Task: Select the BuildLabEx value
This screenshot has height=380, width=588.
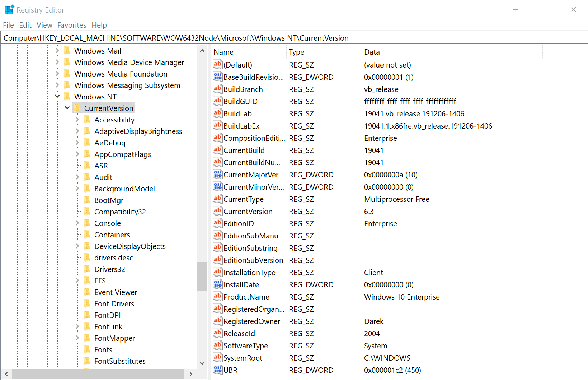Action: pos(241,126)
